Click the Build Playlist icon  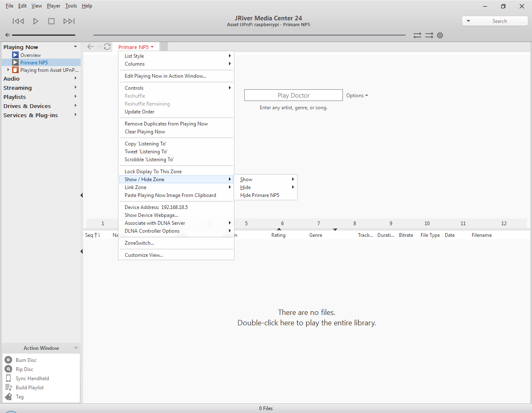click(x=8, y=387)
